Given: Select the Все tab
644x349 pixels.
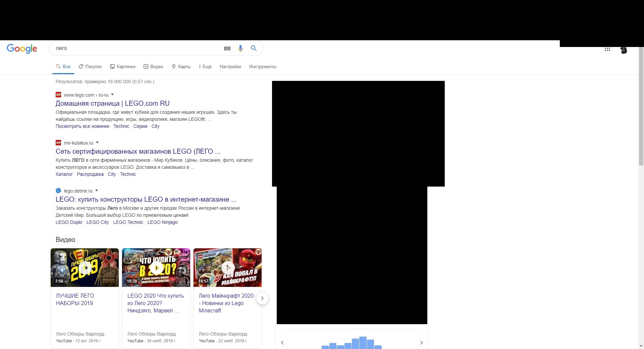Looking at the screenshot, I should coord(63,66).
